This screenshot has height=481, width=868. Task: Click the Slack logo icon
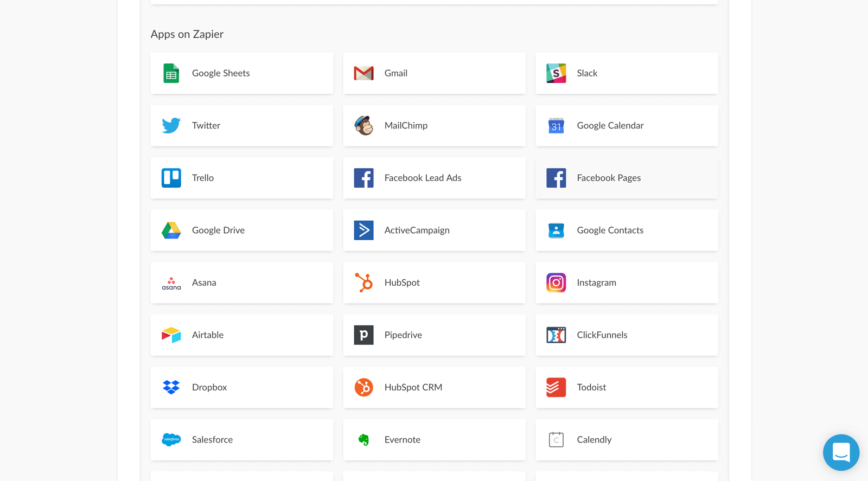coord(556,73)
